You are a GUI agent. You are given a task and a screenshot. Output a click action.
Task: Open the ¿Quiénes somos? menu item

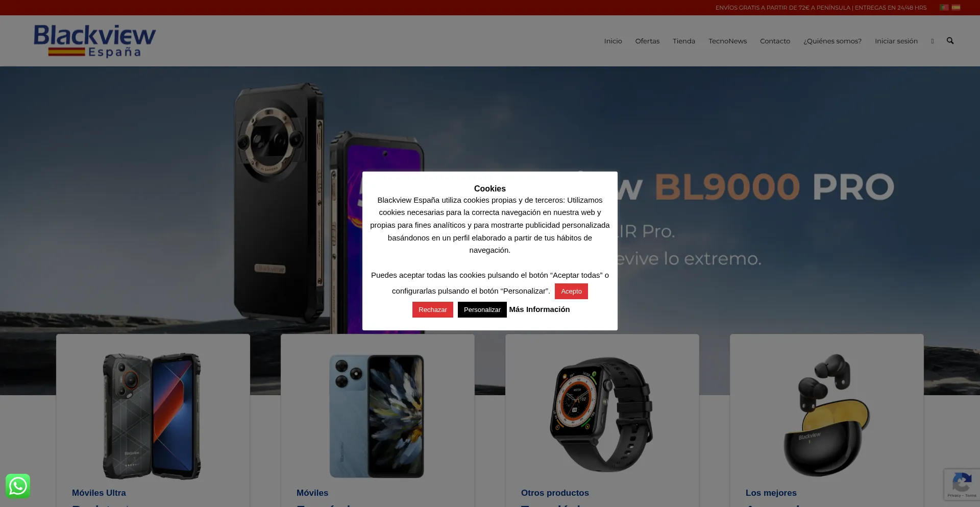[832, 41]
